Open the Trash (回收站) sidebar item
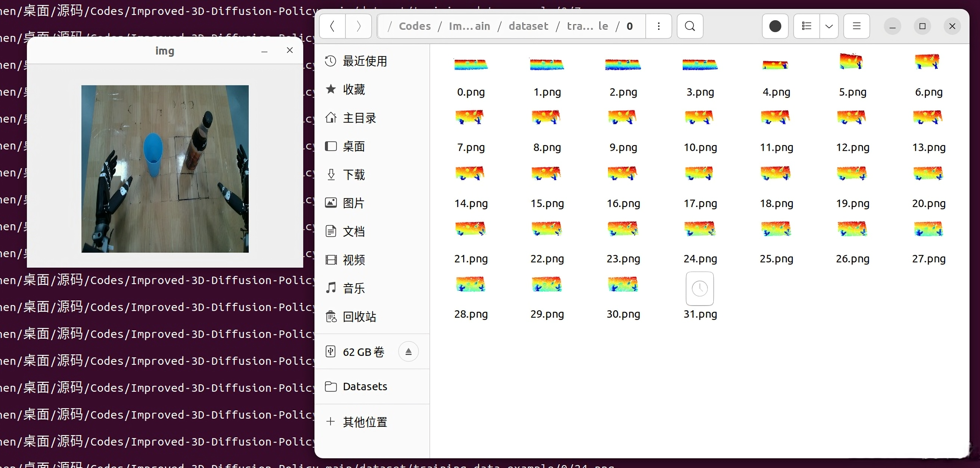 point(359,317)
